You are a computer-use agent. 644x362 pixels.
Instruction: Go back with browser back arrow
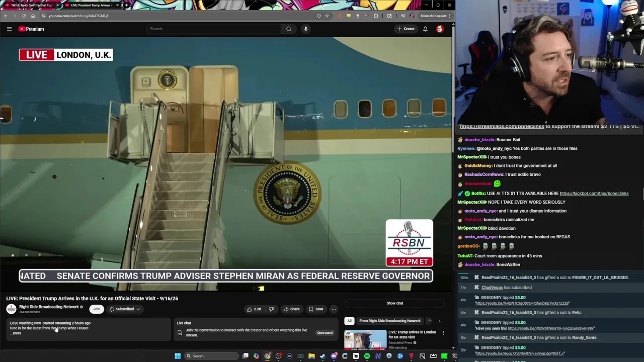[6, 16]
